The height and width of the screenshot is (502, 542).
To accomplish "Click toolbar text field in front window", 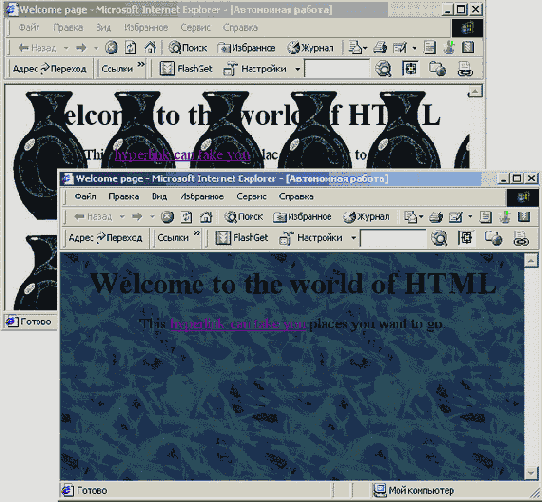I will 393,238.
